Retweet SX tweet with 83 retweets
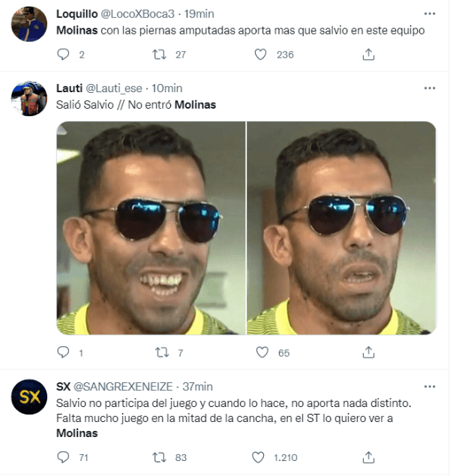The image size is (450, 476). coord(159,457)
